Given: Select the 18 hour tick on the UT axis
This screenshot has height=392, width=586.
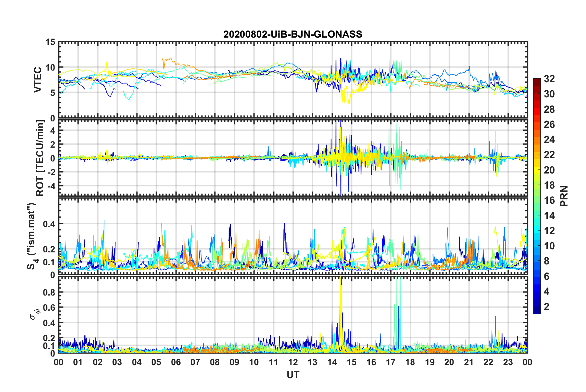Looking at the screenshot, I should tap(410, 362).
